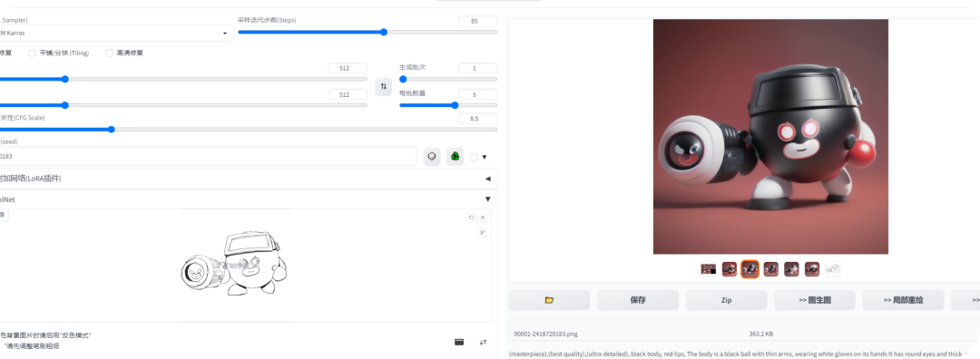Click the Zip button
Viewport: 980px width, 359px height.
pyautogui.click(x=726, y=300)
